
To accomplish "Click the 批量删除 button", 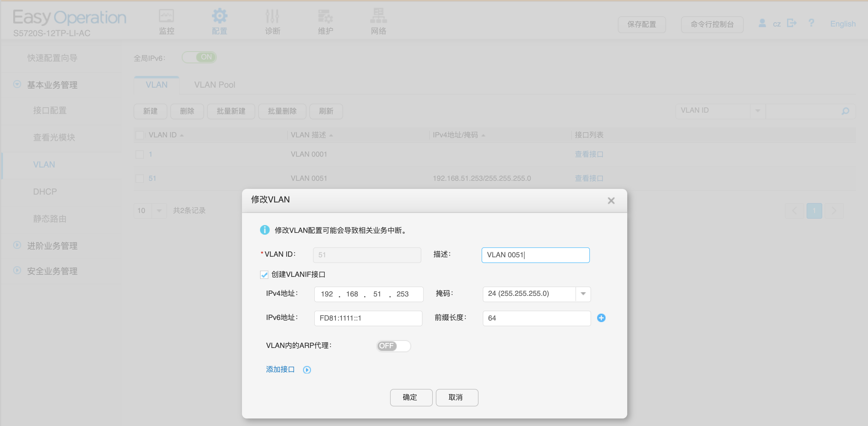I will tap(282, 111).
